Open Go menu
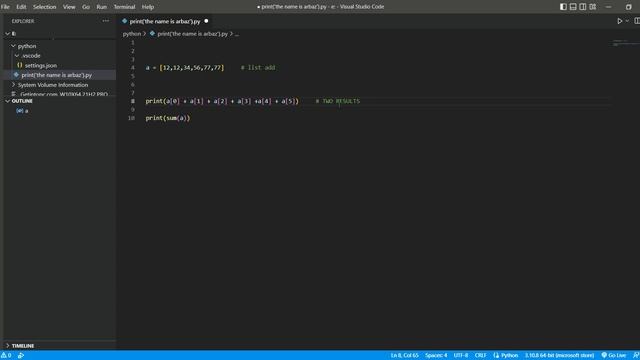The height and width of the screenshot is (360, 640). (x=86, y=7)
